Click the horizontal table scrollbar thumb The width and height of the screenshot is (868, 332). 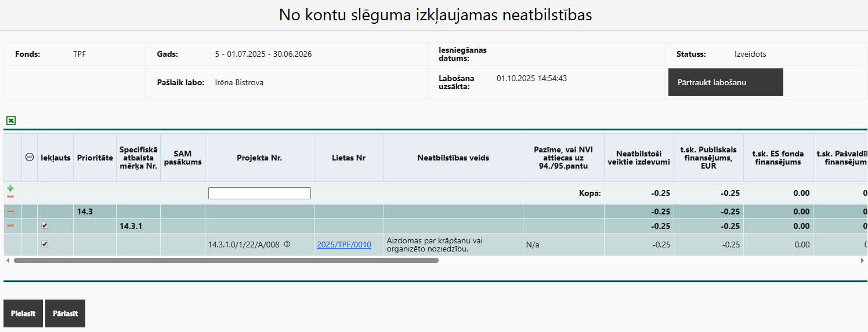226,261
